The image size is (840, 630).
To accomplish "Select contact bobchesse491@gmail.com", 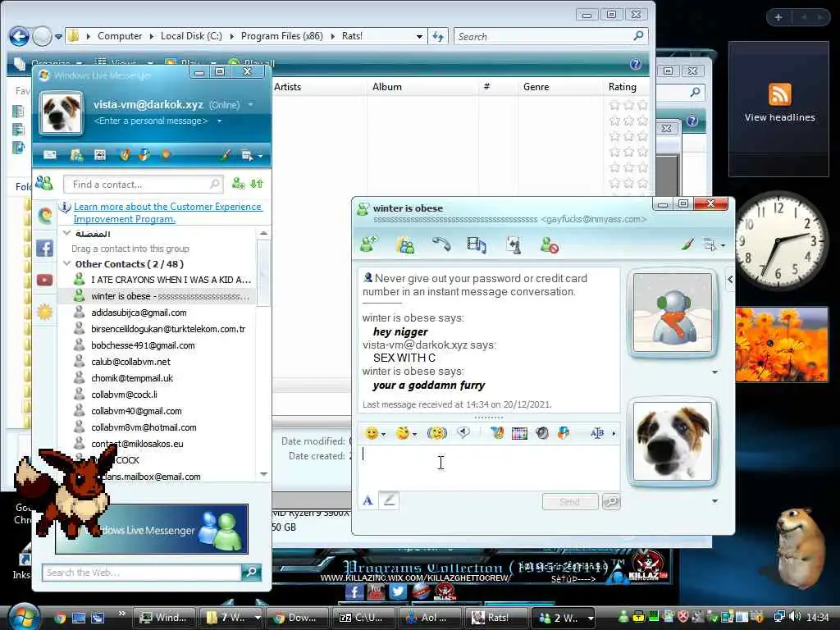I will click(143, 345).
